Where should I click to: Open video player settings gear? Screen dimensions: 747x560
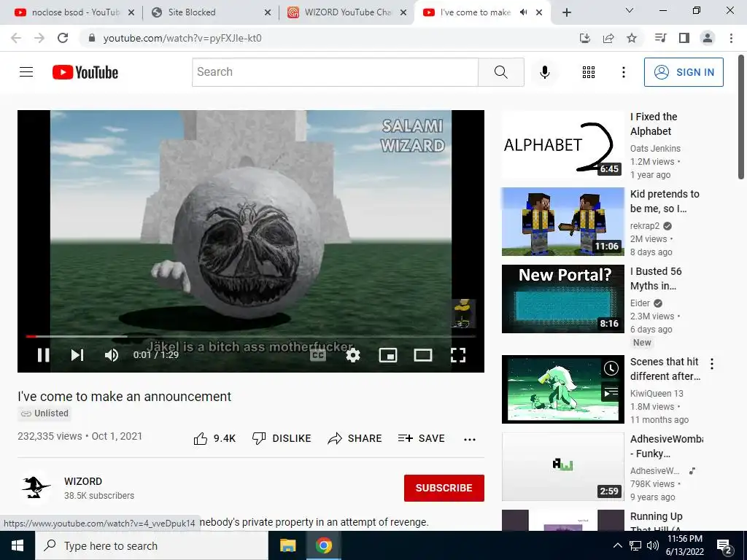353,355
